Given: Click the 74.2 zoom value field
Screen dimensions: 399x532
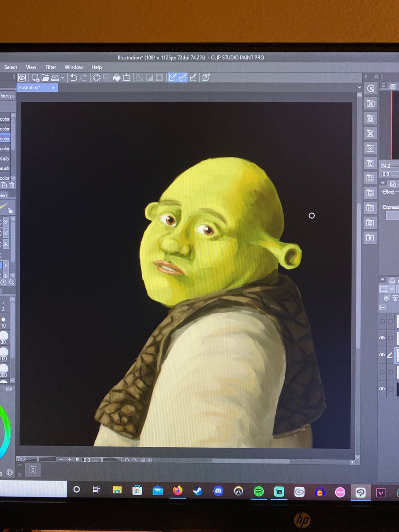Looking at the screenshot, I should (x=21, y=459).
